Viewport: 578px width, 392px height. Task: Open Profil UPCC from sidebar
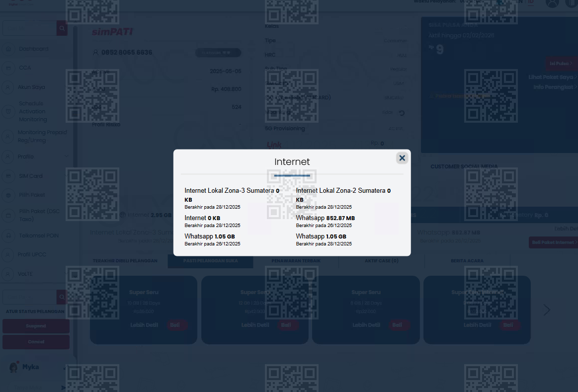coord(32,254)
